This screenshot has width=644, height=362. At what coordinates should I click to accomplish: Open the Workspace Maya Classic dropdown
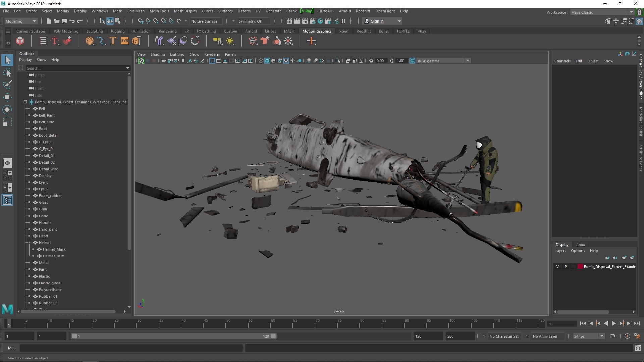point(602,12)
